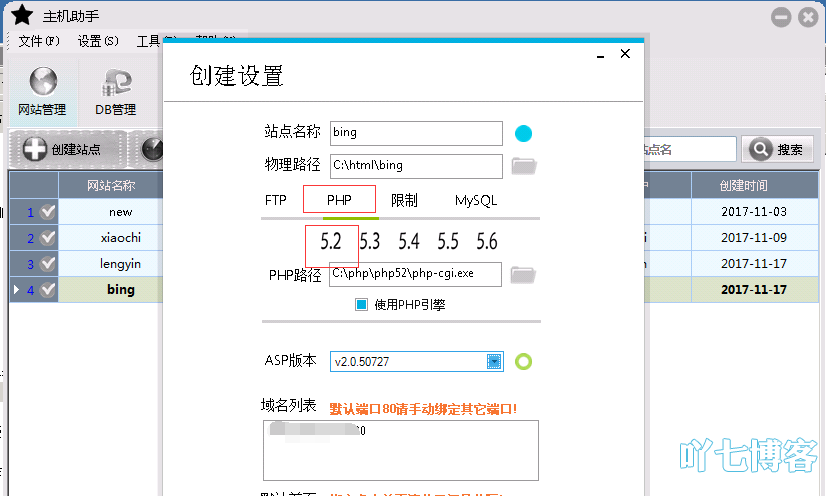The image size is (826, 496).
Task: Click the 搜索 magnifier search button
Action: coord(777,150)
